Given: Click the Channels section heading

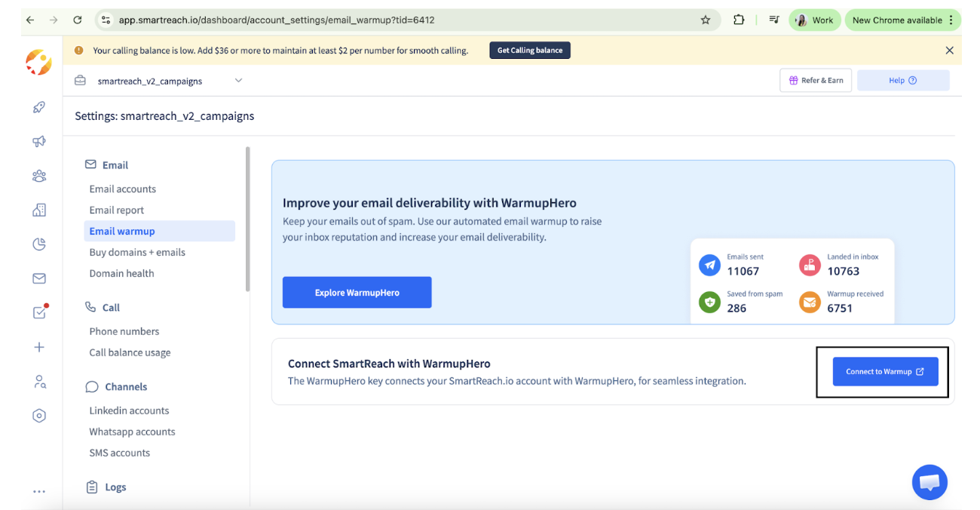Looking at the screenshot, I should (116, 386).
